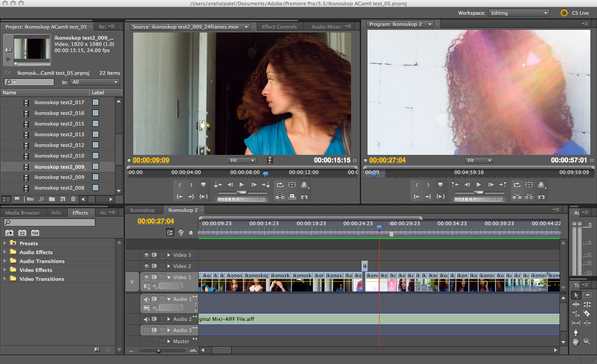
Task: Toggle track lock box for Video 3
Action: click(163, 255)
